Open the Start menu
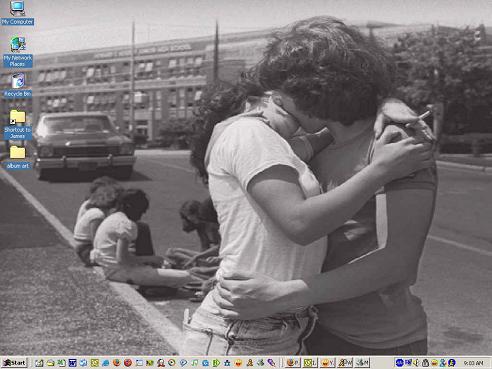The image size is (492, 369). (x=14, y=363)
